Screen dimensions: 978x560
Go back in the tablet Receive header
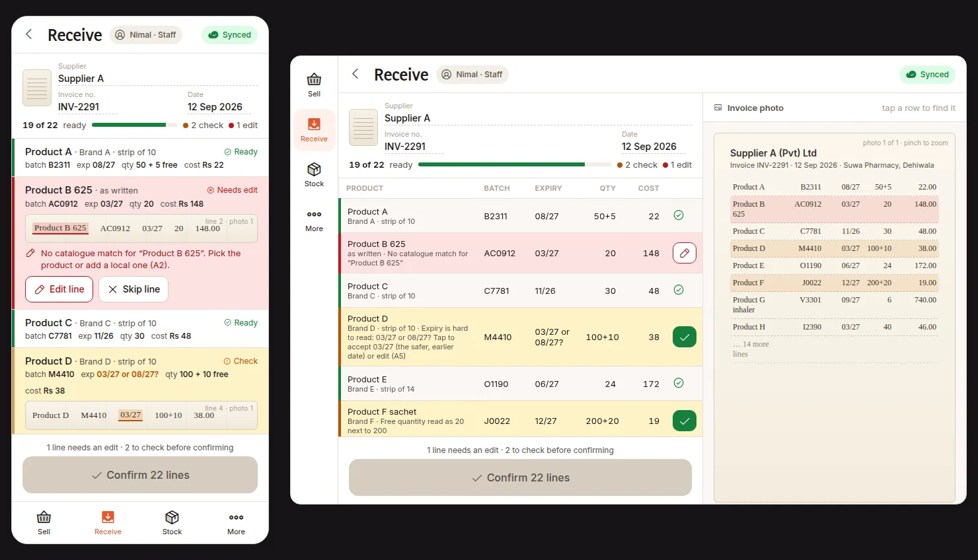[356, 74]
